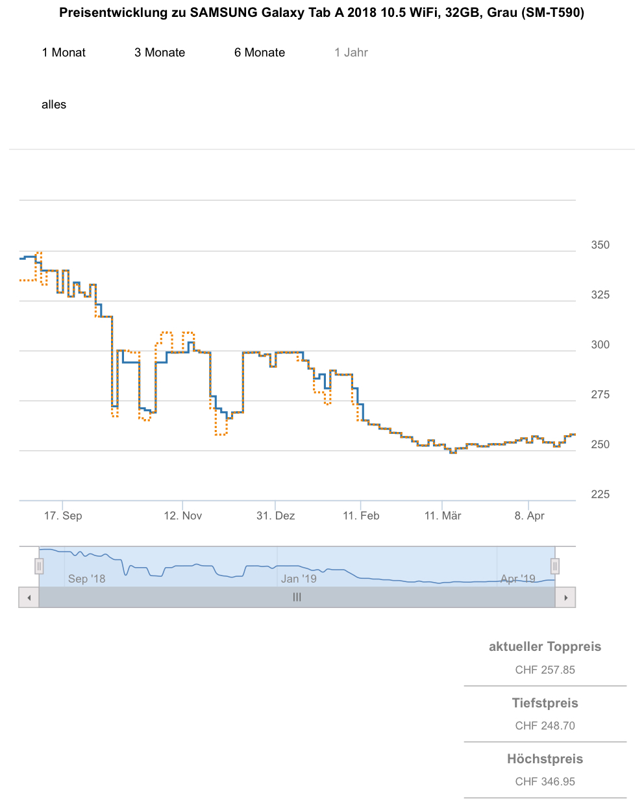This screenshot has height=812, width=644.
Task: Select the 1 Monat range button
Action: pyautogui.click(x=64, y=53)
